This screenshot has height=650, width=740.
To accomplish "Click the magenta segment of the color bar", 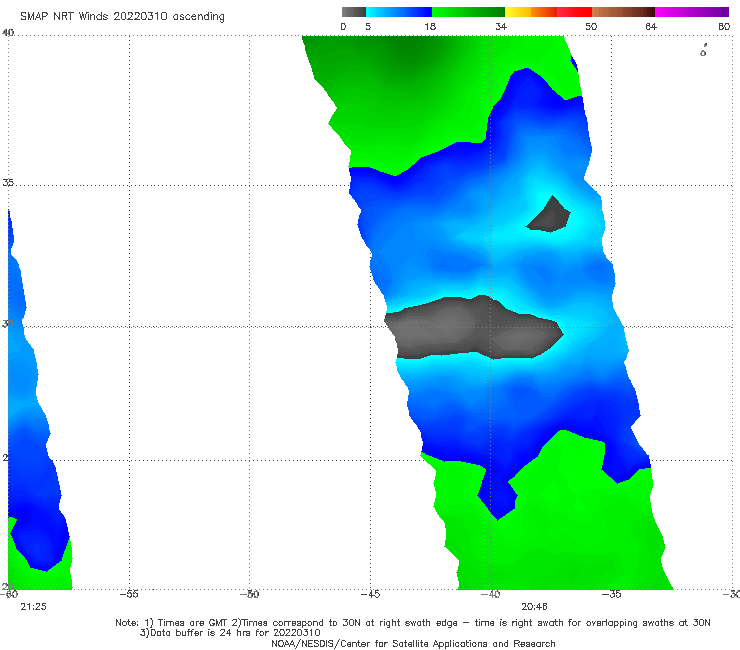I will [692, 12].
